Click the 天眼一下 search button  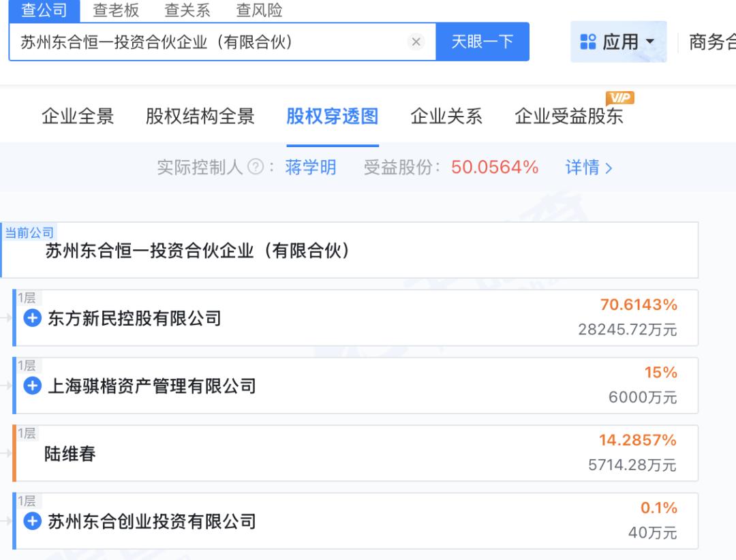pyautogui.click(x=482, y=42)
